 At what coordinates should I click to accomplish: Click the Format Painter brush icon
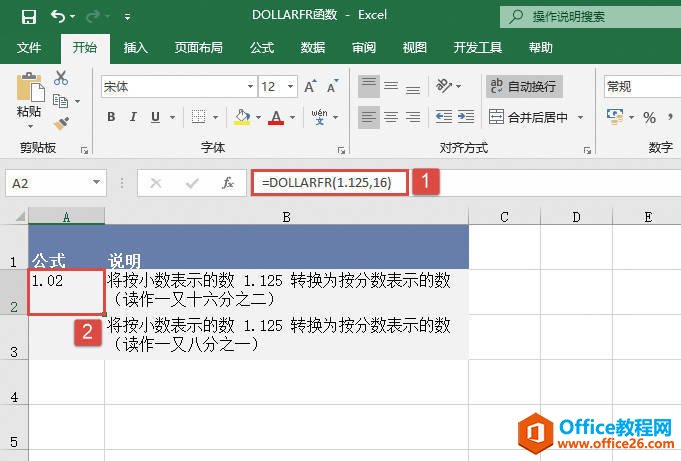(x=61, y=123)
